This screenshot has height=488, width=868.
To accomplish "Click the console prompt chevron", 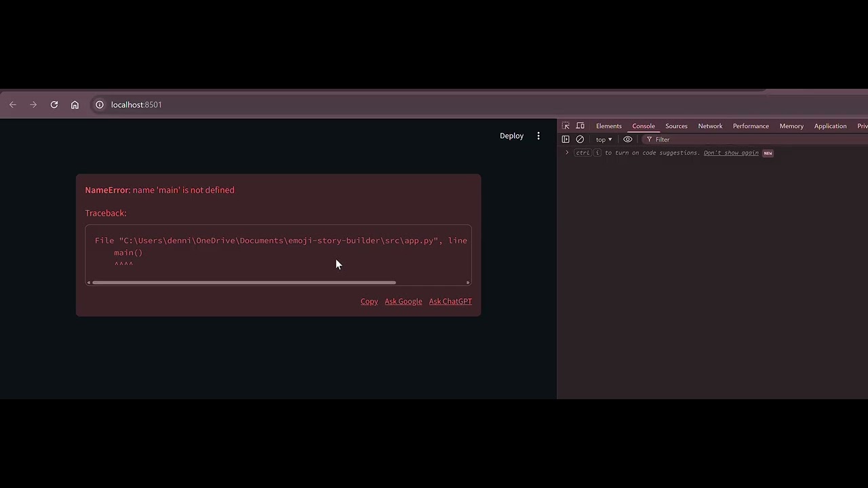I will (567, 152).
